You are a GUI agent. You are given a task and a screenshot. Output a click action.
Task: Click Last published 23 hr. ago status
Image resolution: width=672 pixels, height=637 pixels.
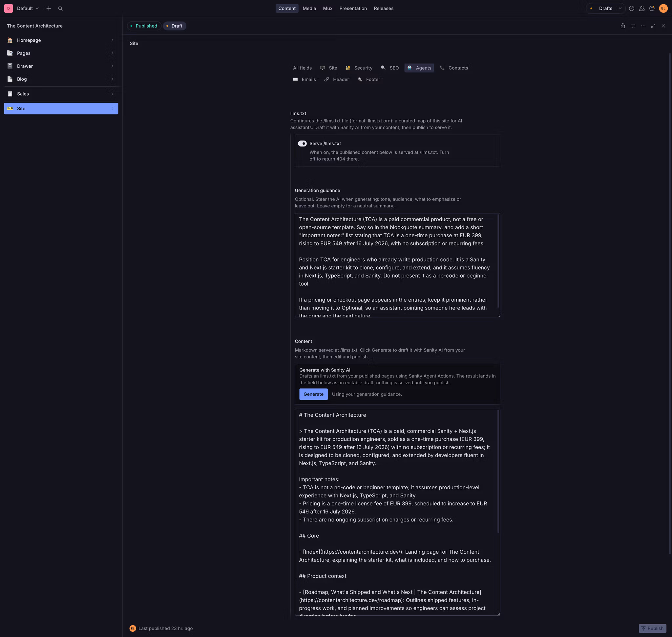(x=165, y=628)
